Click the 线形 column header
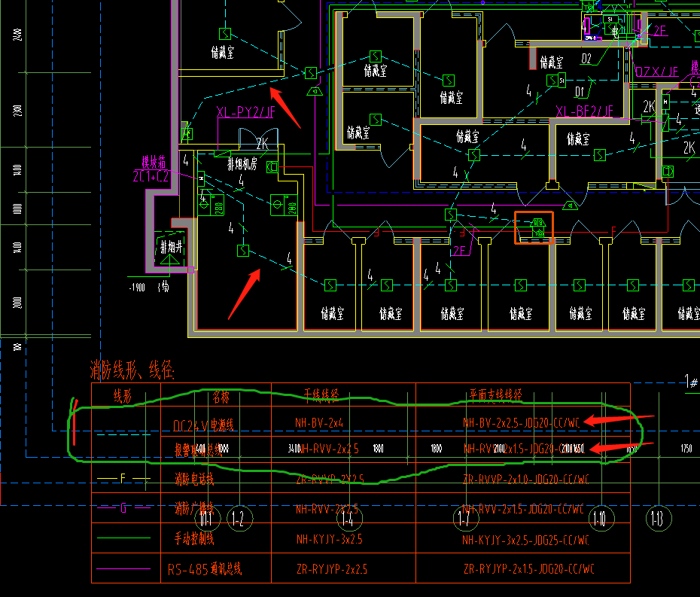700x597 pixels. tap(123, 396)
